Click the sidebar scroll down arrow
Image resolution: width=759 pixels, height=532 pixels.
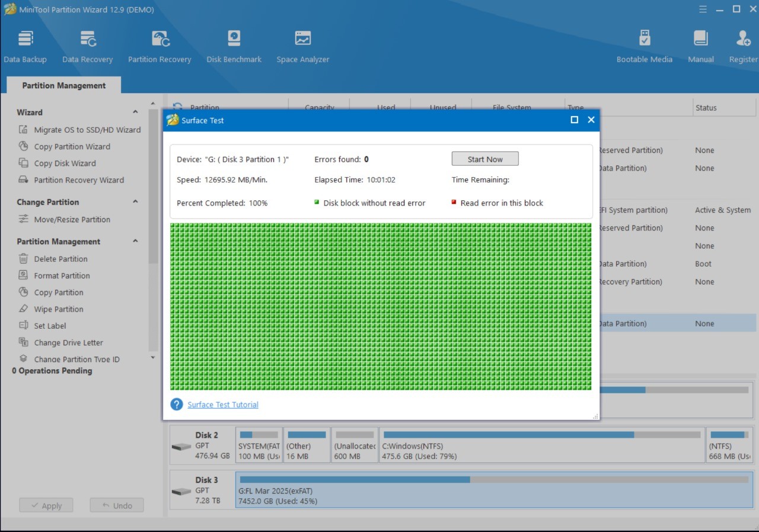[x=153, y=357]
